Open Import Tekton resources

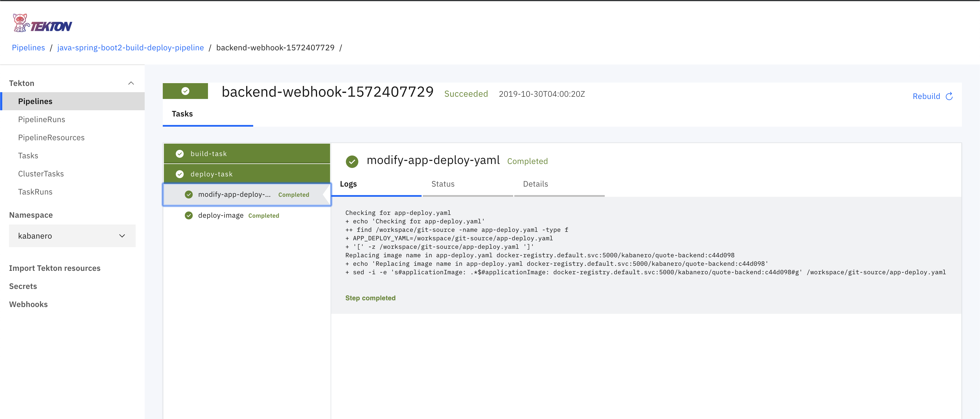pos(55,268)
